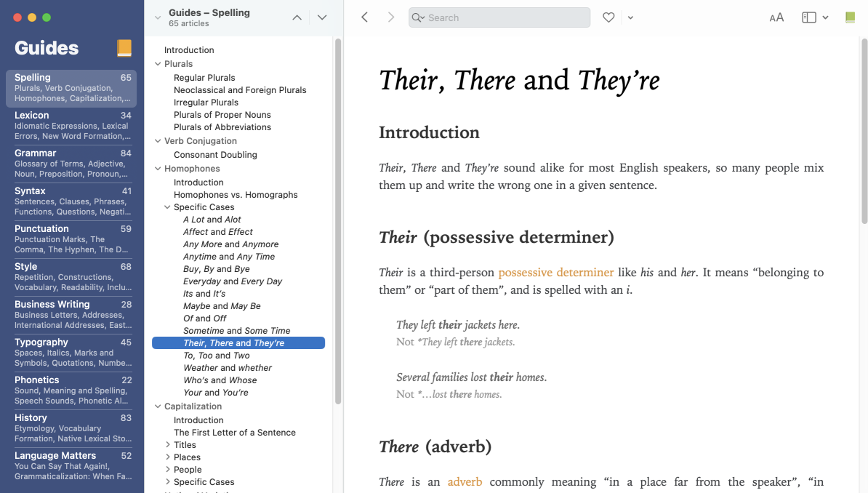Image resolution: width=868 pixels, height=493 pixels.
Task: Click the orange Guides book icon
Action: click(x=124, y=49)
